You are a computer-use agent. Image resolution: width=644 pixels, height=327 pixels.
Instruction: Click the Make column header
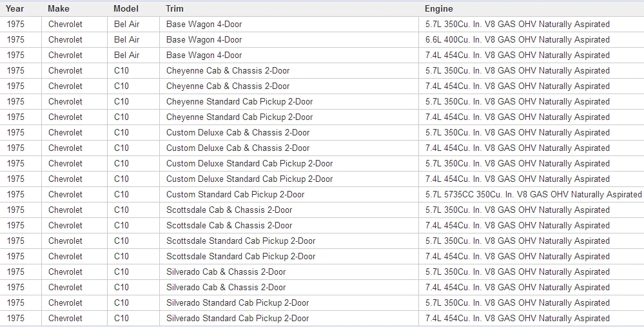click(74, 8)
